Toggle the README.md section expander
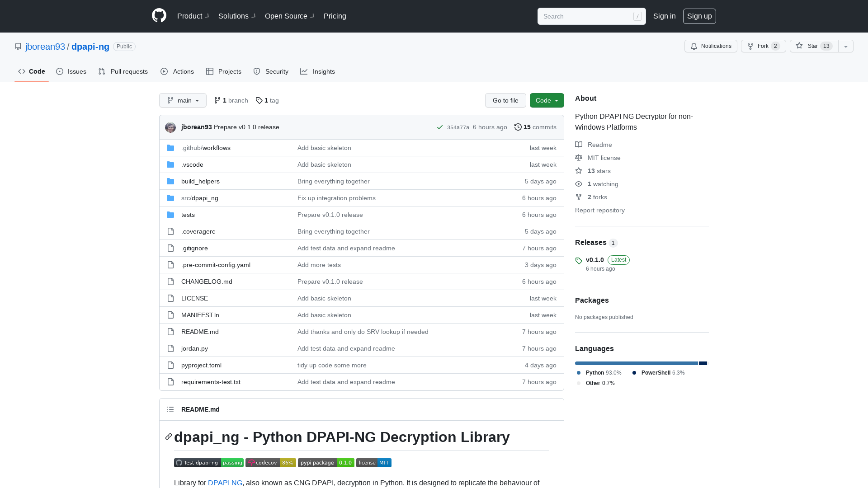The width and height of the screenshot is (868, 488). (170, 409)
